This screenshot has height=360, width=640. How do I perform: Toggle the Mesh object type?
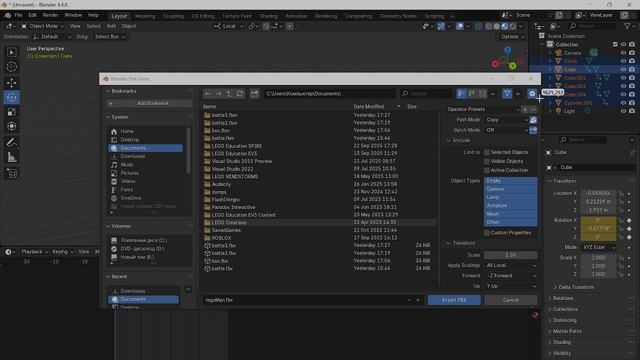click(x=510, y=214)
